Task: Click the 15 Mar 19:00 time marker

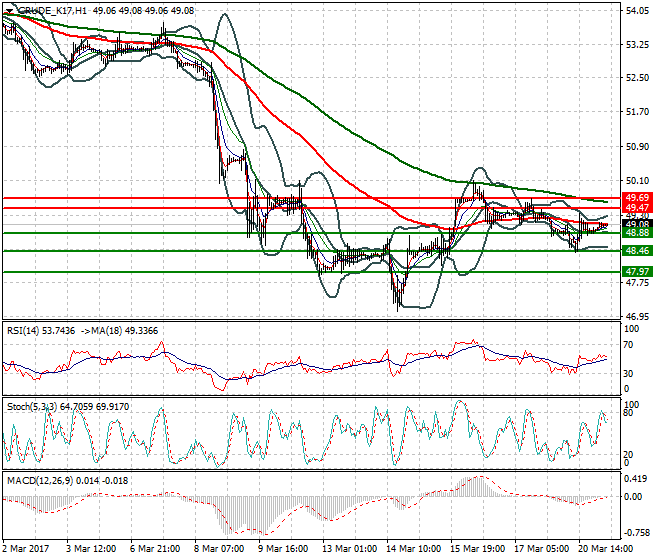Action: click(478, 549)
